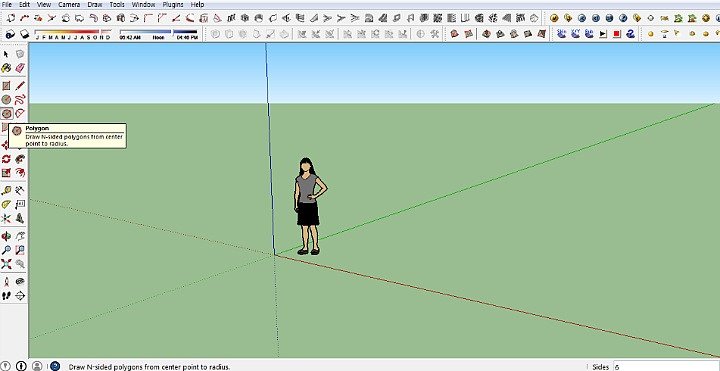This screenshot has height=371, width=720.
Task: Select the Zoom Window tool
Action: click(x=20, y=250)
